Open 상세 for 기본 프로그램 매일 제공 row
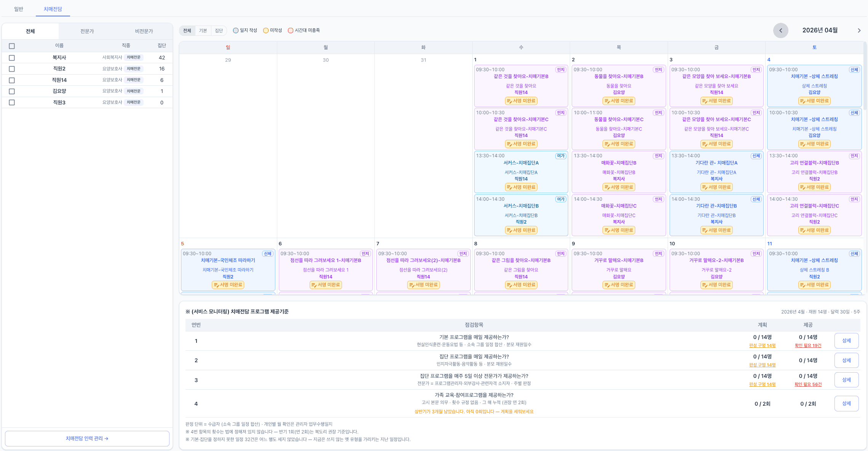The image size is (868, 451). coord(846,341)
